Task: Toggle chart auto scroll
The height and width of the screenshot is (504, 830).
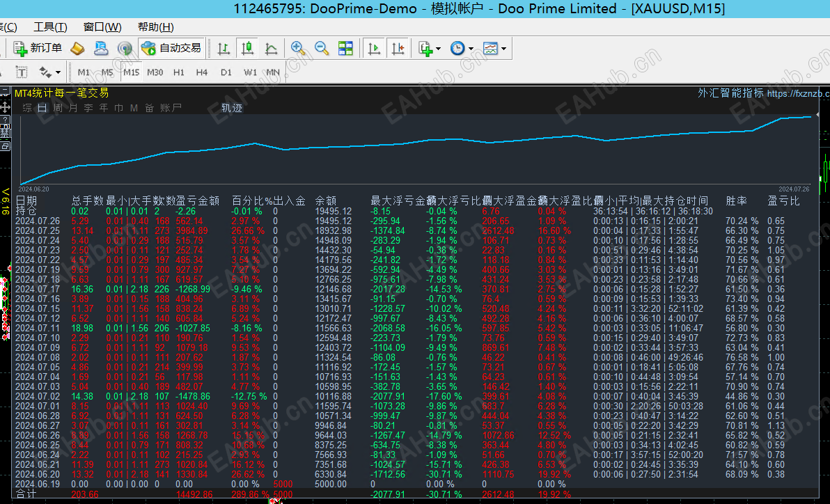Action: click(x=374, y=49)
